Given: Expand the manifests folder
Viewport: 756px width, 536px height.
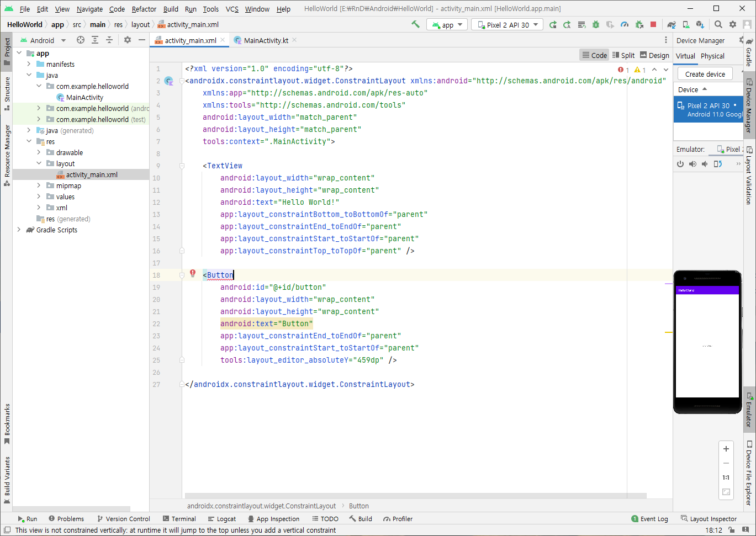Looking at the screenshot, I should [29, 64].
